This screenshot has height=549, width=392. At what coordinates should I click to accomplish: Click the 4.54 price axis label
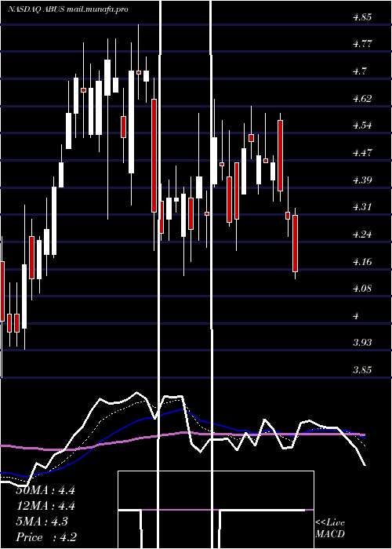tap(362, 125)
